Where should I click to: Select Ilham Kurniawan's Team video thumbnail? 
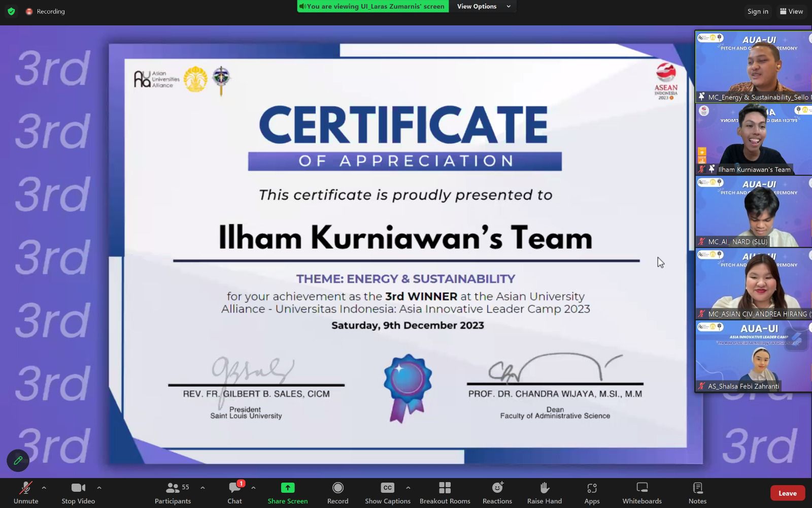coord(753,139)
